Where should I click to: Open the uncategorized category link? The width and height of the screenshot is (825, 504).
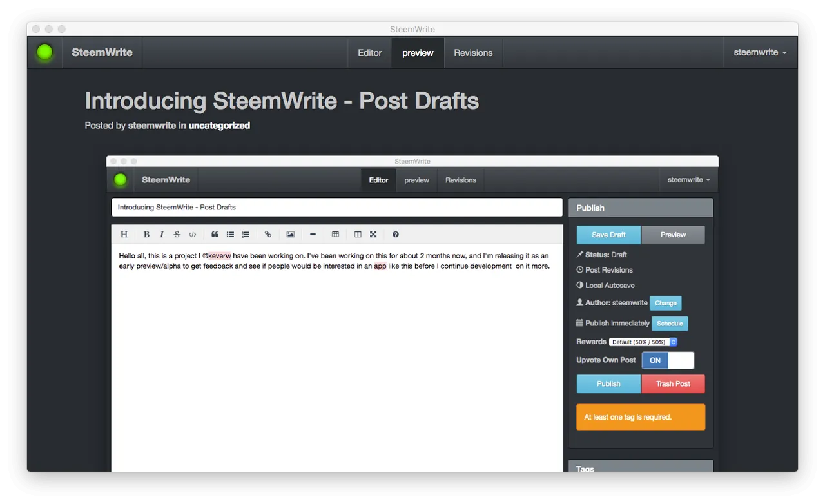[x=219, y=126]
